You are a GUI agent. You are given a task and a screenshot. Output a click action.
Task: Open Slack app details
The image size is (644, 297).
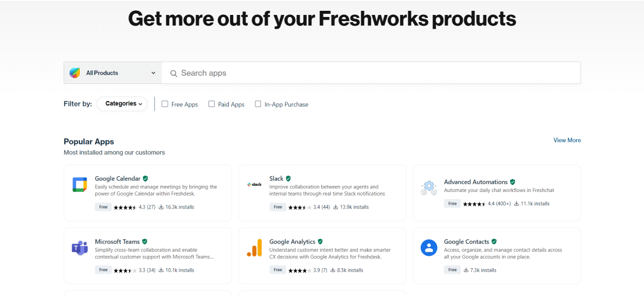(276, 178)
